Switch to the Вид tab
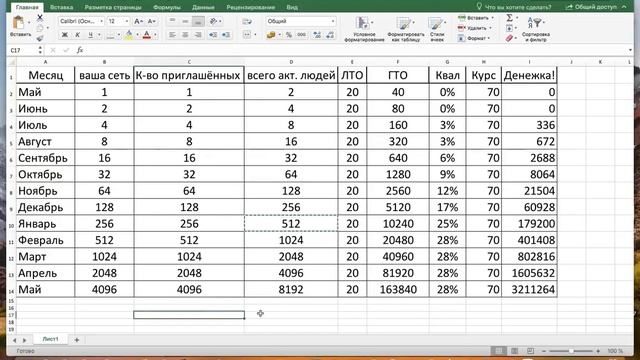Screen dimensions: 640x360 pos(292,7)
